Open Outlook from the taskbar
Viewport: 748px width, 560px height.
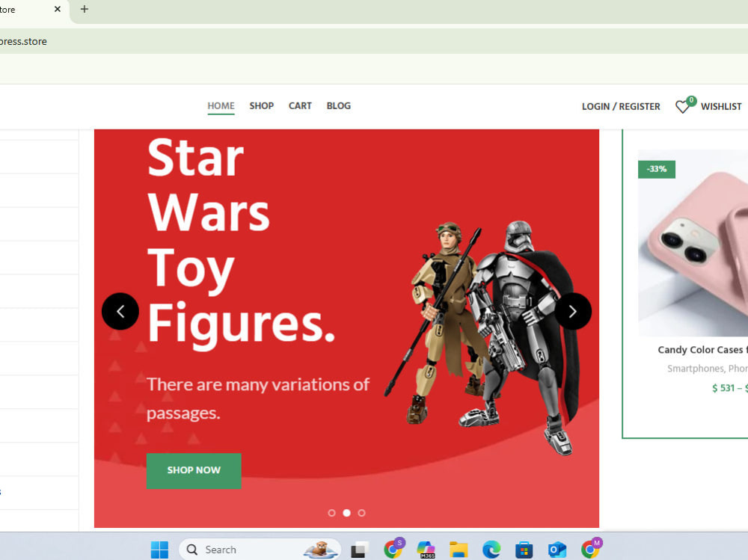point(557,550)
